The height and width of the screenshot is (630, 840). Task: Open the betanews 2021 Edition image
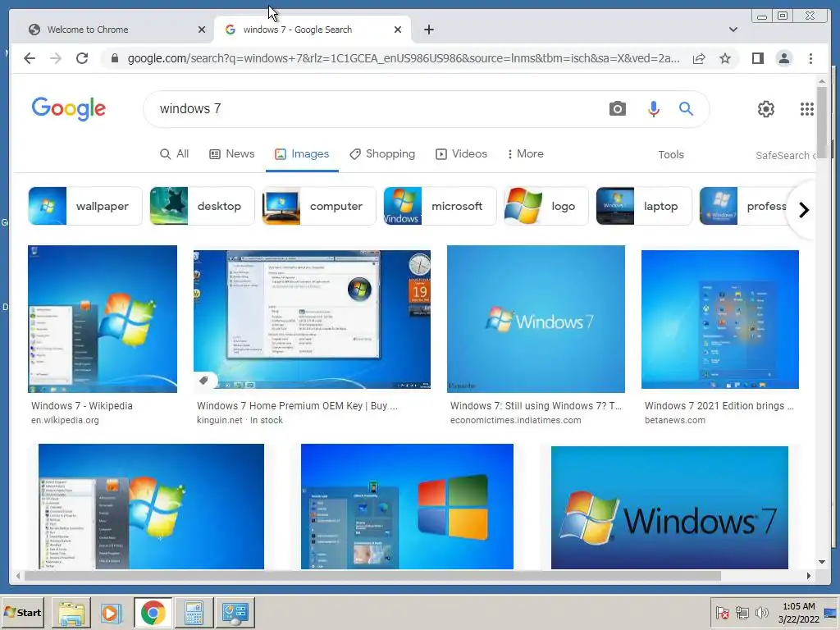720,319
